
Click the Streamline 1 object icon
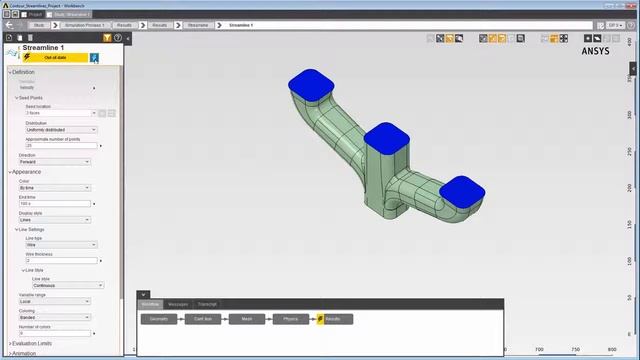tap(13, 53)
